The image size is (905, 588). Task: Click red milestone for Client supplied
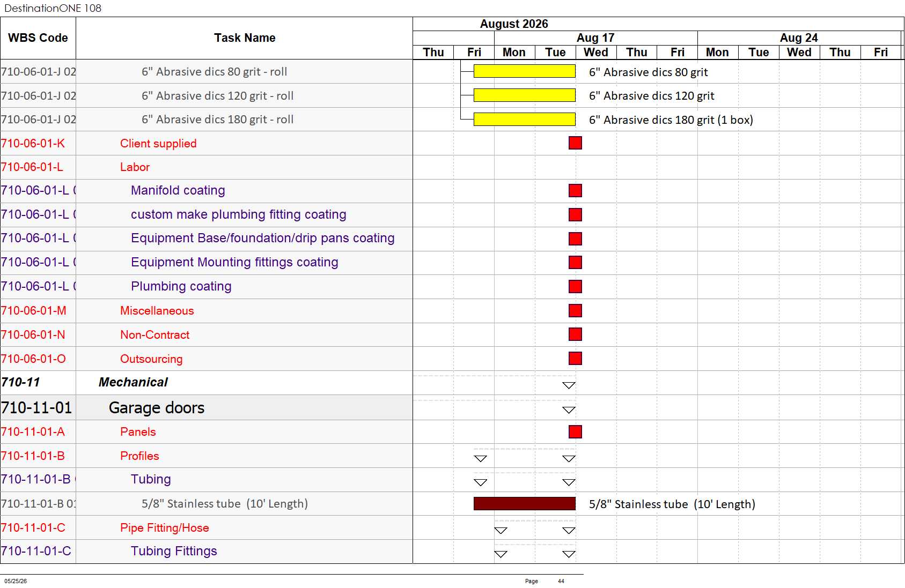pyautogui.click(x=575, y=143)
